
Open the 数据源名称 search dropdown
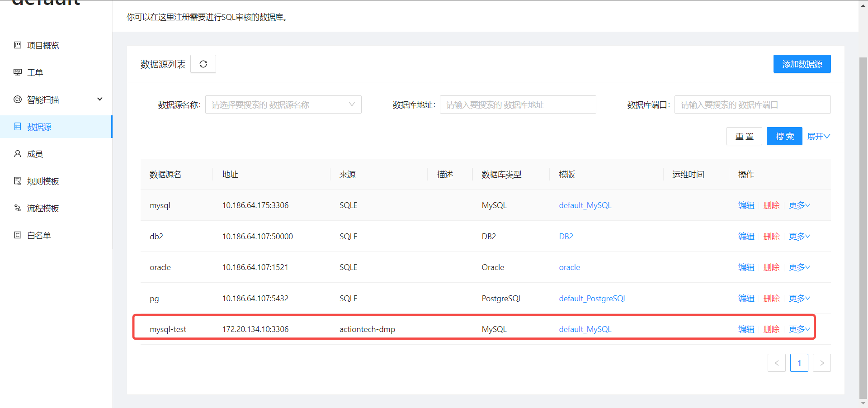(283, 104)
